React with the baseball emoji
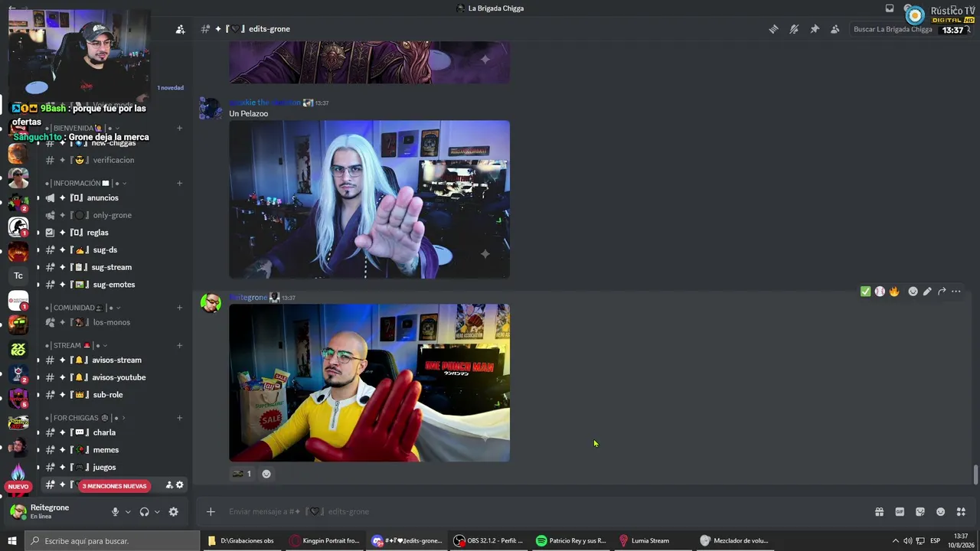Image resolution: width=980 pixels, height=551 pixels. (x=880, y=292)
